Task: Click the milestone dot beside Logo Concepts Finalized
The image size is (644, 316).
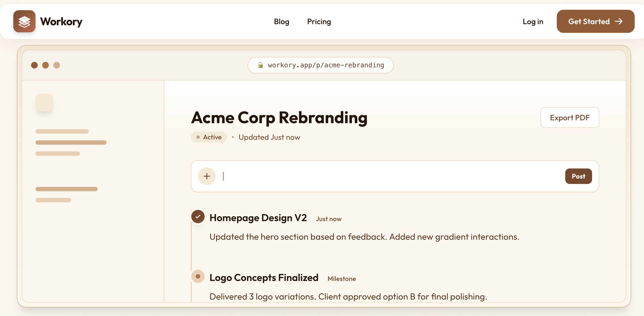Action: [198, 276]
